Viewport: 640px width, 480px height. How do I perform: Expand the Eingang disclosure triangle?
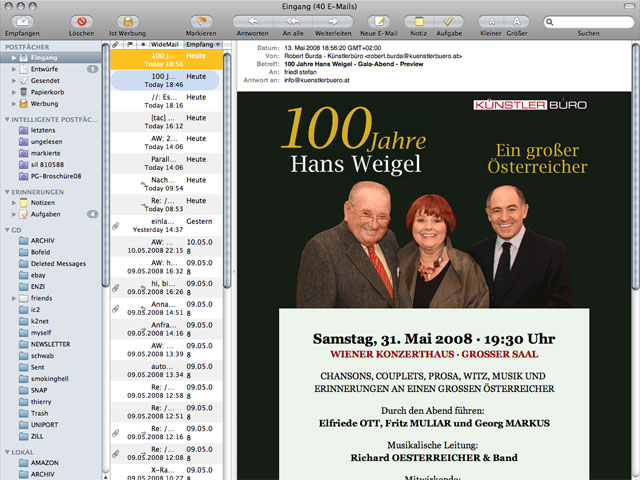(x=14, y=58)
